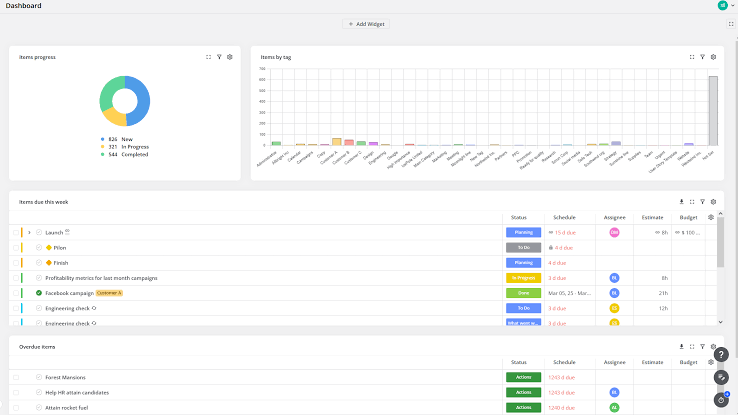Change Pilon status from To Do
The height and width of the screenshot is (415, 738).
point(523,247)
